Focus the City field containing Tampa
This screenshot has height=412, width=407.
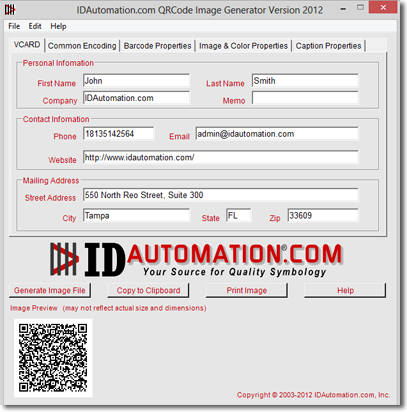tap(136, 216)
